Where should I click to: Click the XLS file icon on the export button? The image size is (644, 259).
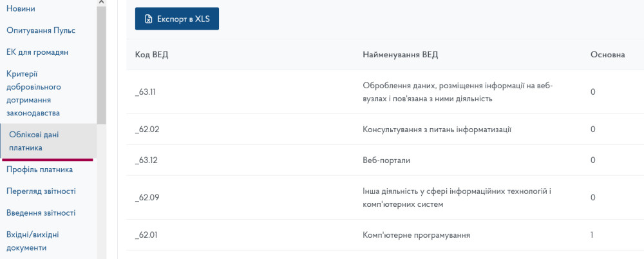(148, 19)
